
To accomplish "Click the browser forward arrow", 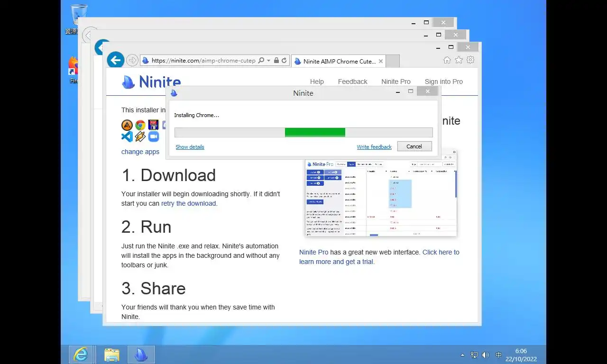I will click(x=132, y=60).
